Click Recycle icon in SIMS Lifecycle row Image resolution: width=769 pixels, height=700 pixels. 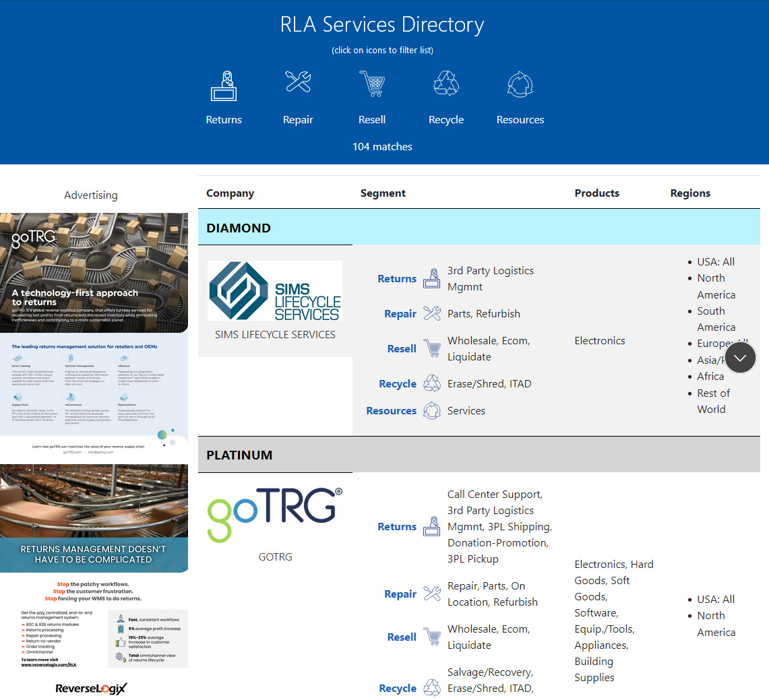(x=431, y=383)
